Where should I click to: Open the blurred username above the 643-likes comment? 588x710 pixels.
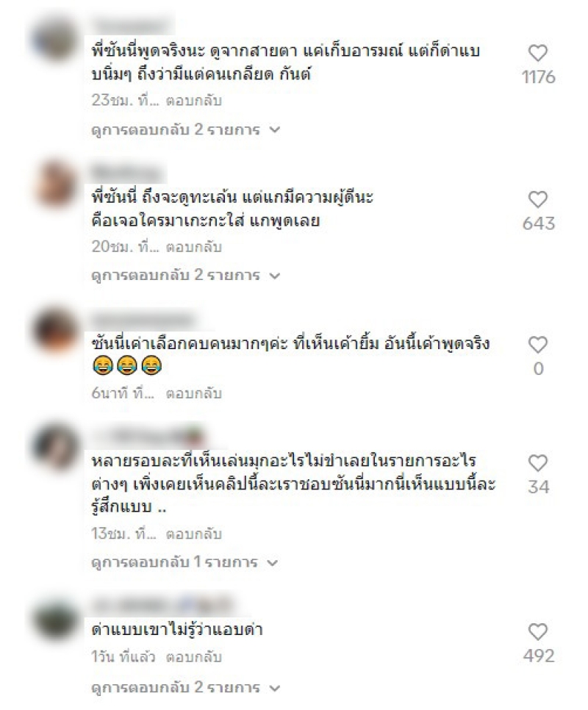(128, 173)
